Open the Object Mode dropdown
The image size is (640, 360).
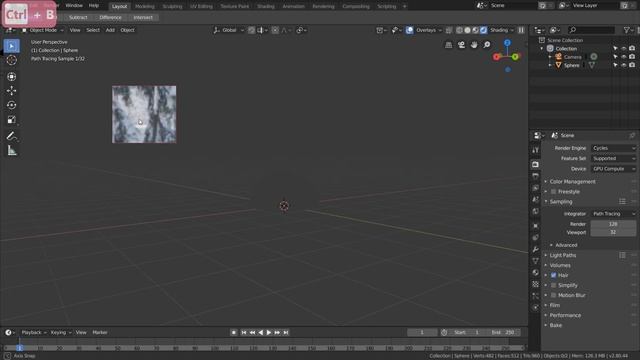pos(42,30)
